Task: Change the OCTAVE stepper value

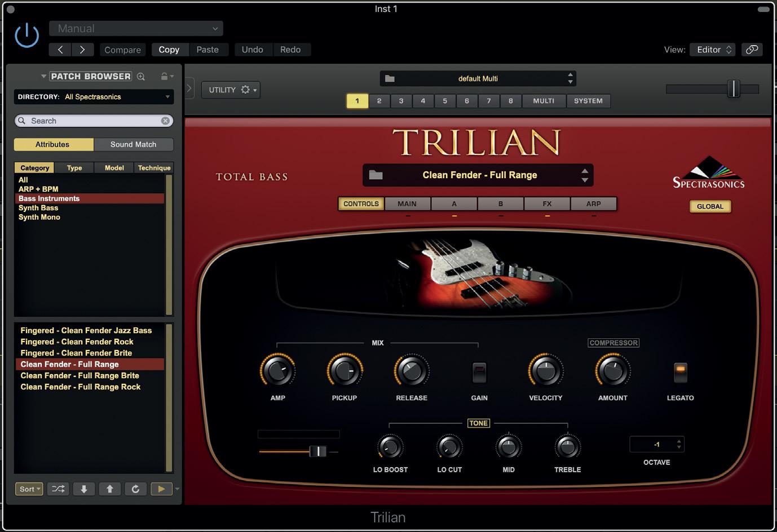Action: coord(679,444)
